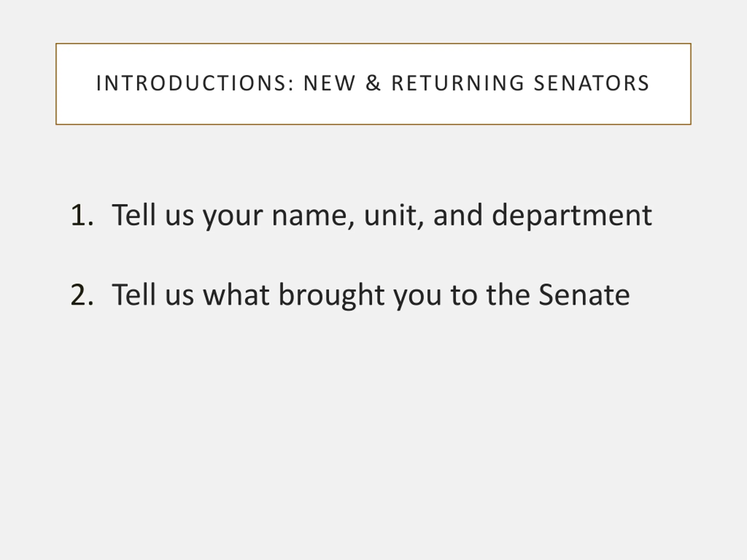
Task: Click the word 'and' in first item
Action: click(458, 214)
